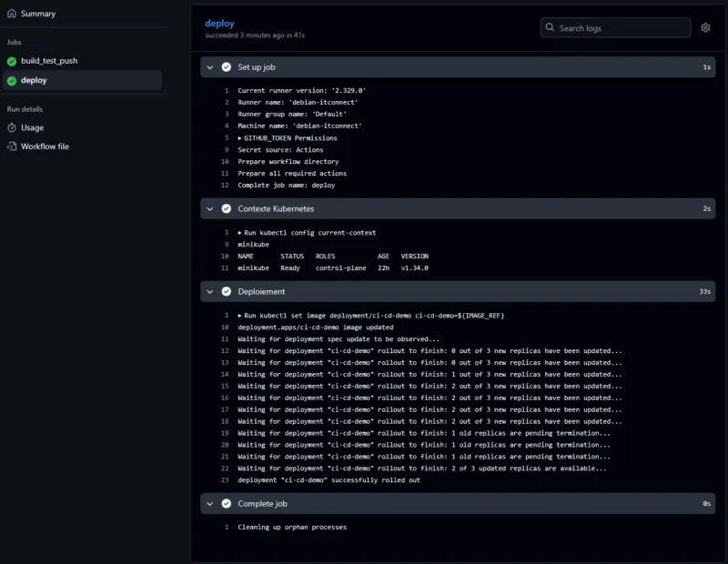The height and width of the screenshot is (564, 728).
Task: Open the Summary link
Action: (x=38, y=14)
